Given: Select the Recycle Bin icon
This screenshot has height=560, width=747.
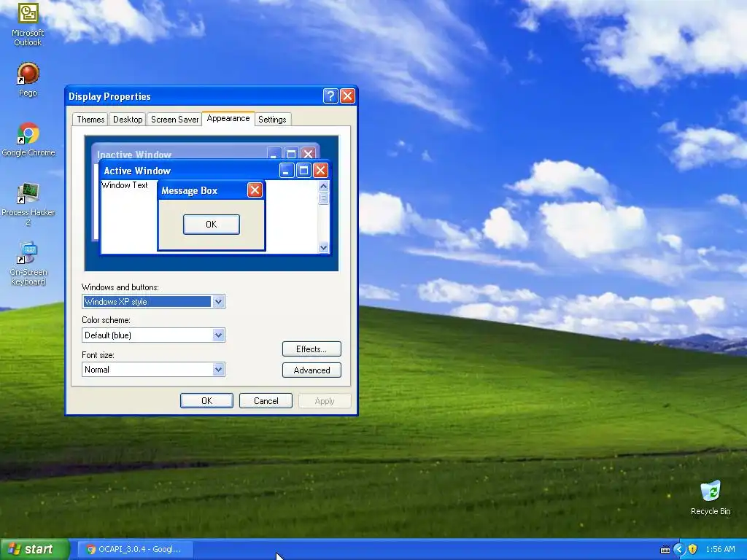Looking at the screenshot, I should [x=711, y=497].
